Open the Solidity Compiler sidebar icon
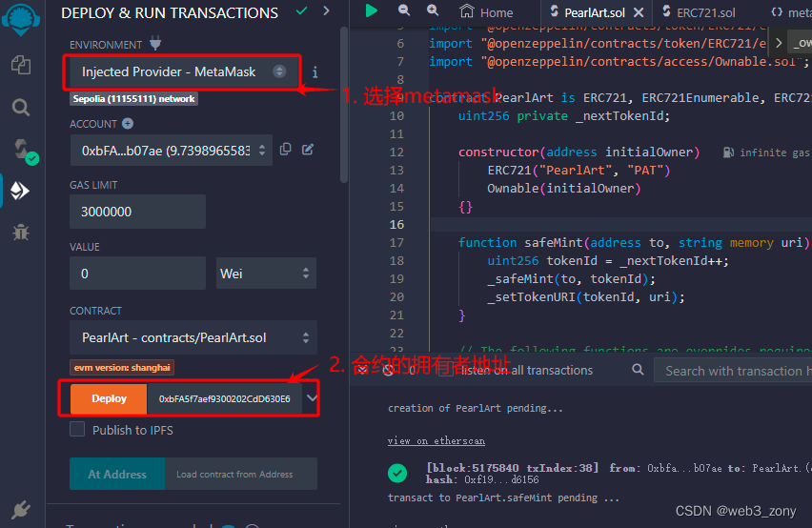This screenshot has height=528, width=812. (x=24, y=152)
